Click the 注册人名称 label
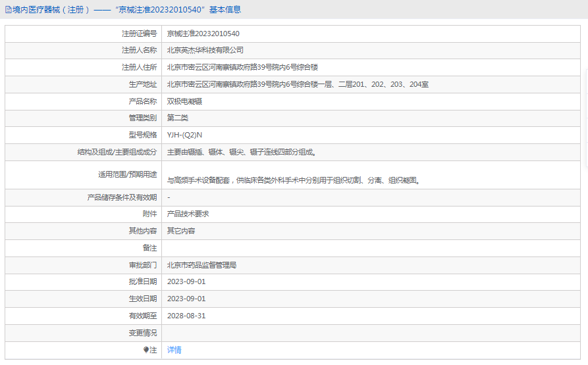The width and height of the screenshot is (588, 365). 139,50
